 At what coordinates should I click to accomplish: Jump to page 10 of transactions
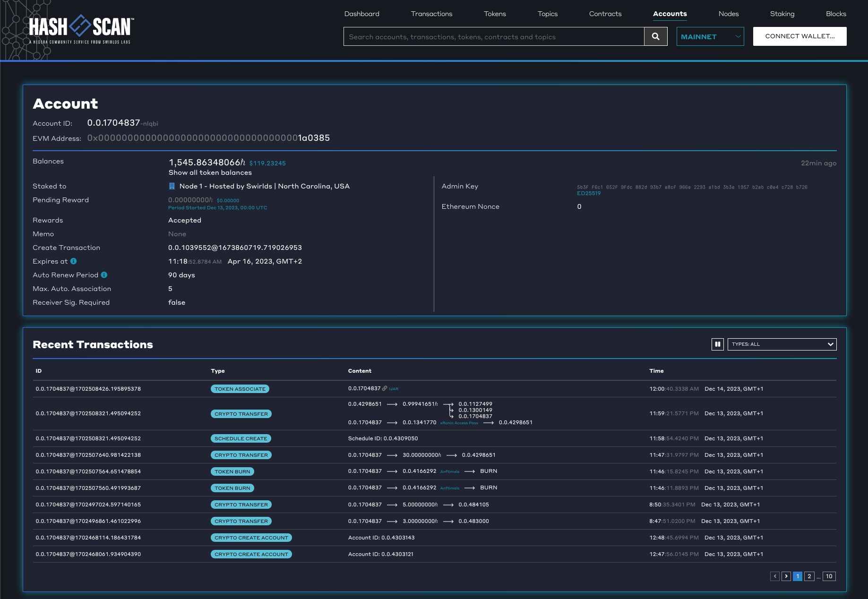(829, 576)
